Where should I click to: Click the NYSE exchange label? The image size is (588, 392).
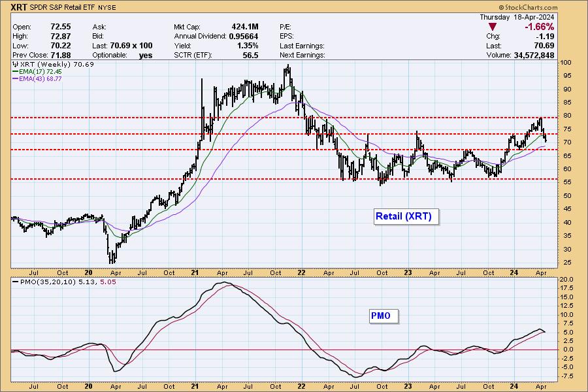tap(107, 7)
